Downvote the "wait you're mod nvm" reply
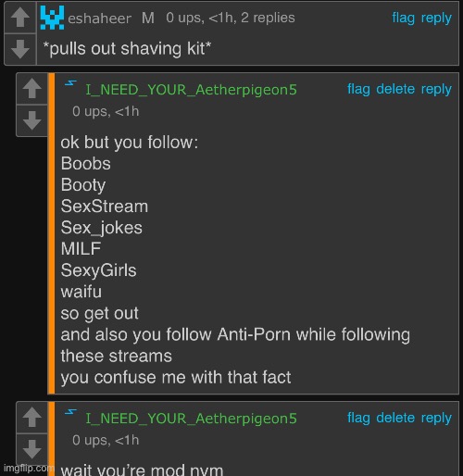 [x=32, y=449]
